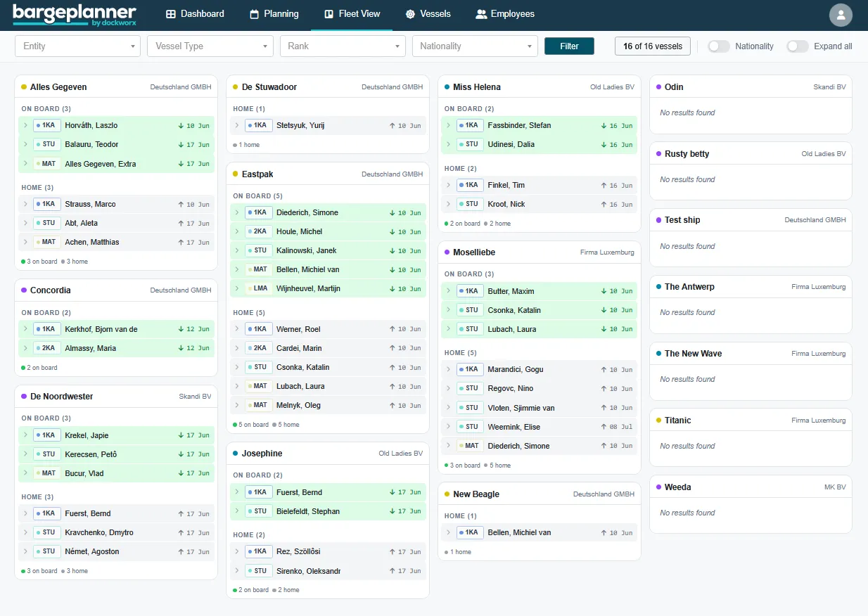Expand the Krekel, Japie row
Screen dimensions: 868x616
tap(26, 435)
